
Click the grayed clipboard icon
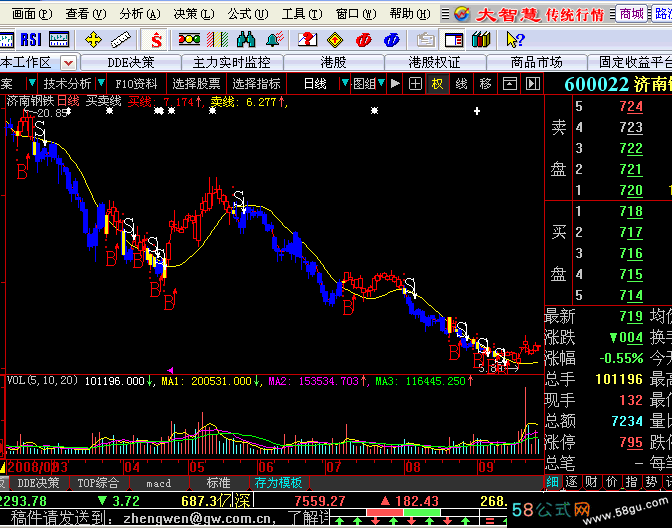[x=425, y=40]
